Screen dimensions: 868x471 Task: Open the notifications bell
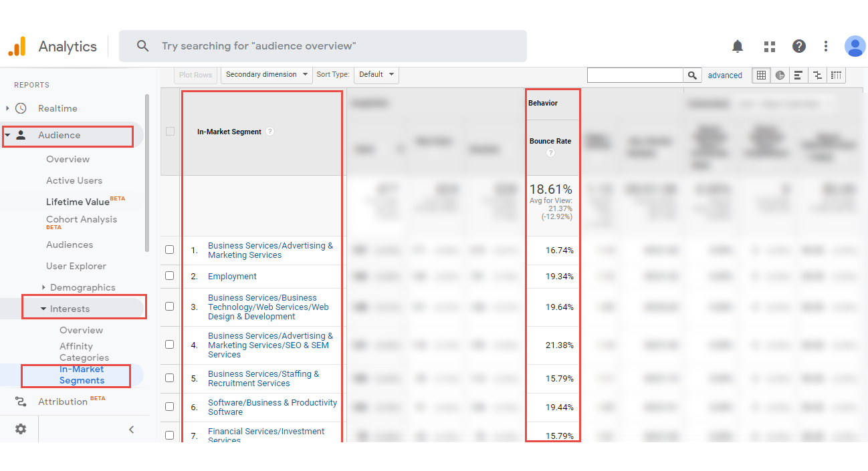pyautogui.click(x=738, y=46)
